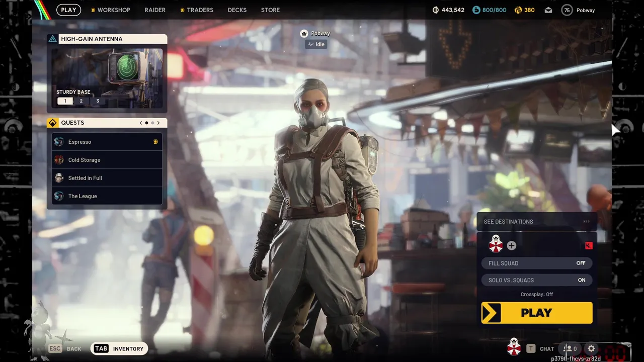
Task: Open the DECKS tab
Action: pyautogui.click(x=237, y=10)
